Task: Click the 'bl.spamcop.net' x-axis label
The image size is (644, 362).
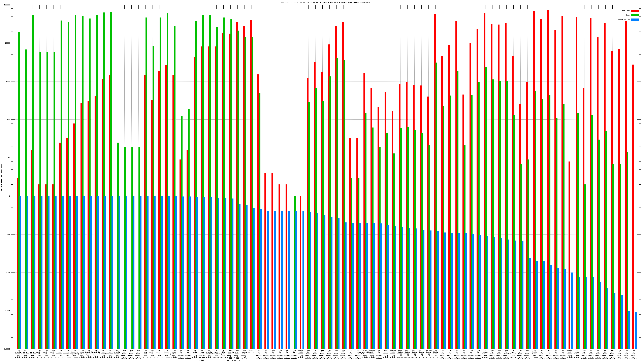Action: click(x=110, y=354)
